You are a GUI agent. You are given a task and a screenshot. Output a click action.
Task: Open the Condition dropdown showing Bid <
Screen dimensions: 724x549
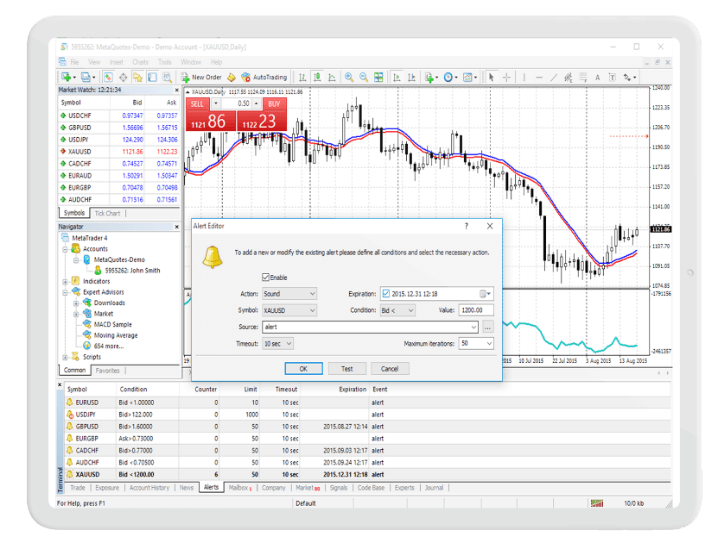[397, 310]
